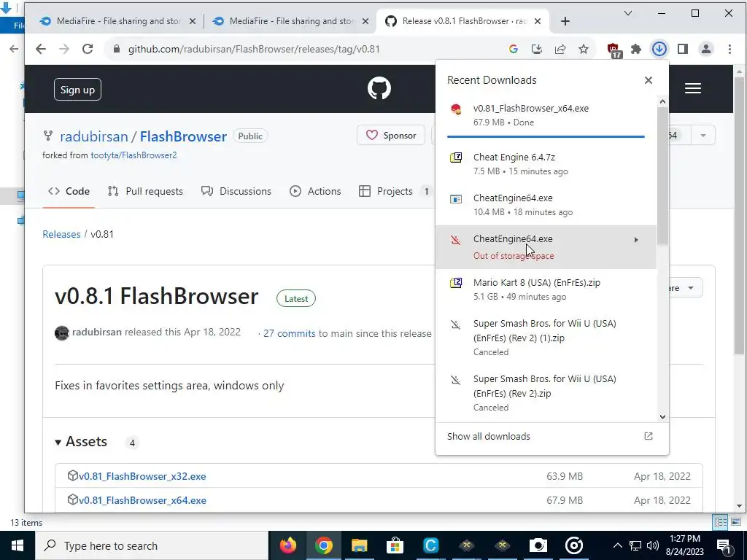This screenshot has width=747, height=560.
Task: Click the taskbar clock and date
Action: 684,545
